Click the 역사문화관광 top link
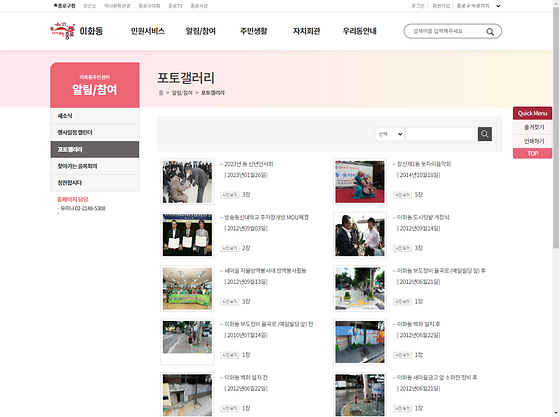This screenshot has width=560, height=417. pos(117,6)
